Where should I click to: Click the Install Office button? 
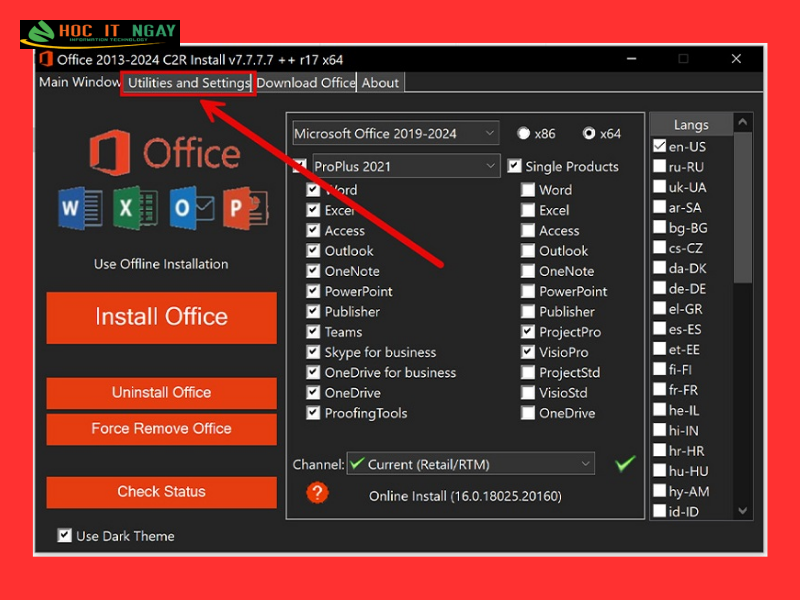[x=161, y=317]
